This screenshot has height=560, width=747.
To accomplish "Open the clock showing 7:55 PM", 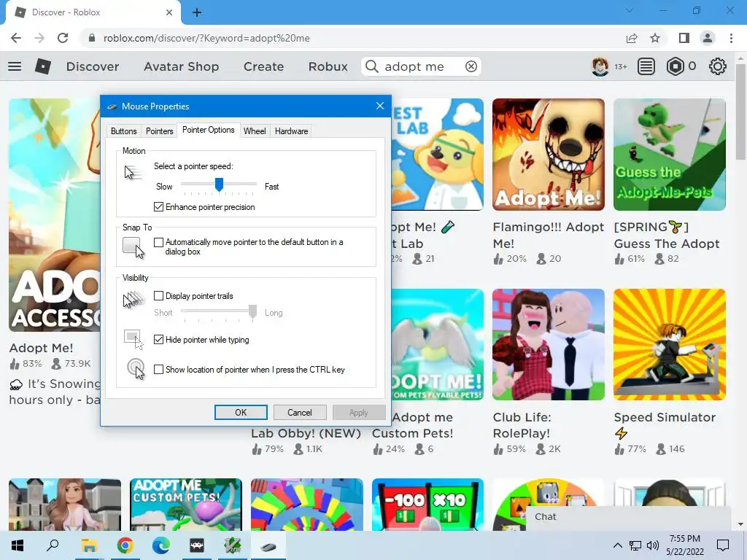I will click(684, 545).
